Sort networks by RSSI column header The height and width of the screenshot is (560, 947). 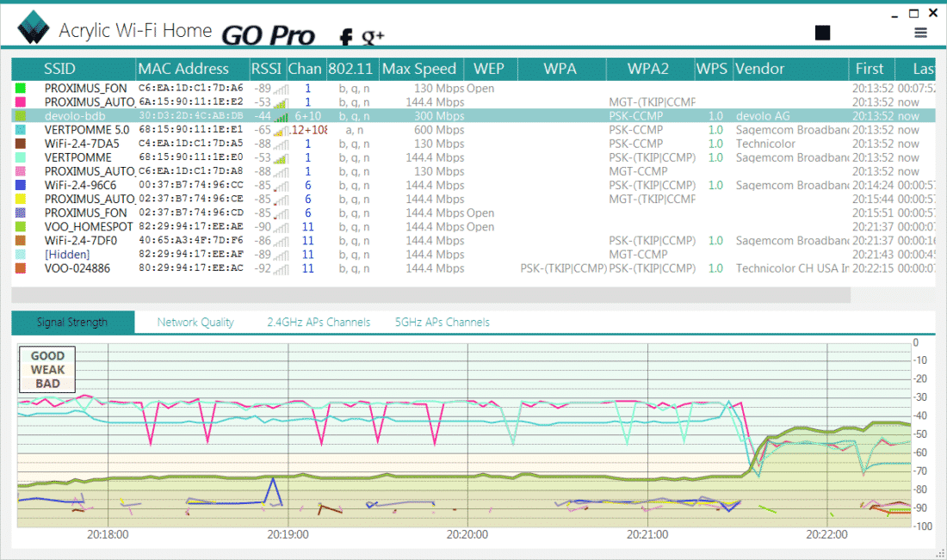(x=267, y=69)
